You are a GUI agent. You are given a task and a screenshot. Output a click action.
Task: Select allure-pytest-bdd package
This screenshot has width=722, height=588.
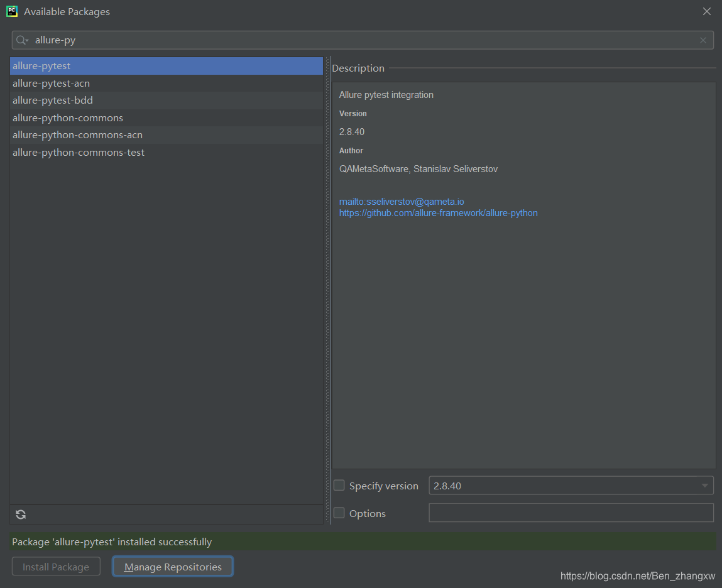[167, 101]
